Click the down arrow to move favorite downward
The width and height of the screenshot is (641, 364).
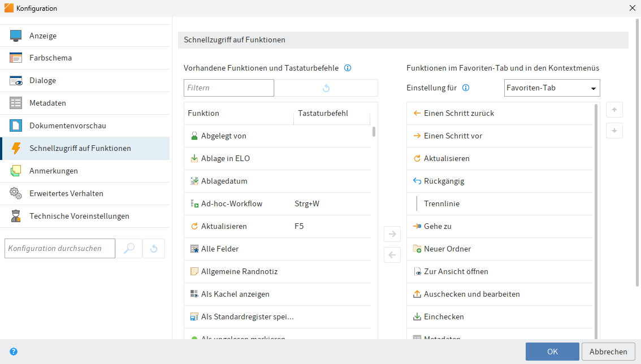pyautogui.click(x=614, y=131)
